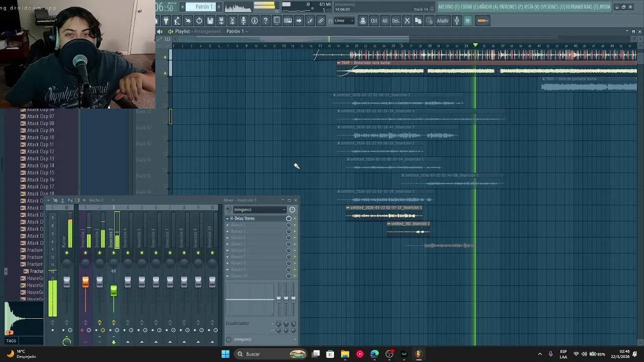
Task: Select Attack Clap 14 in browser
Action: (40, 165)
